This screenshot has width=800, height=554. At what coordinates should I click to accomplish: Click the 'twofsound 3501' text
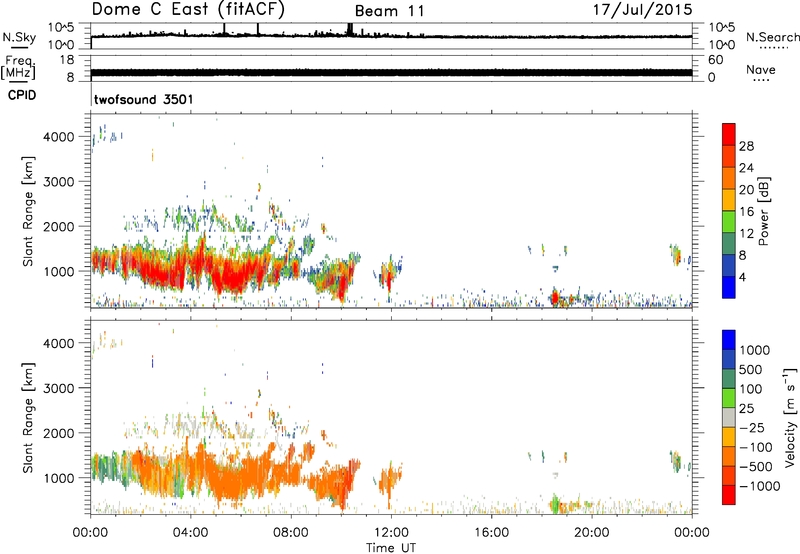point(144,99)
